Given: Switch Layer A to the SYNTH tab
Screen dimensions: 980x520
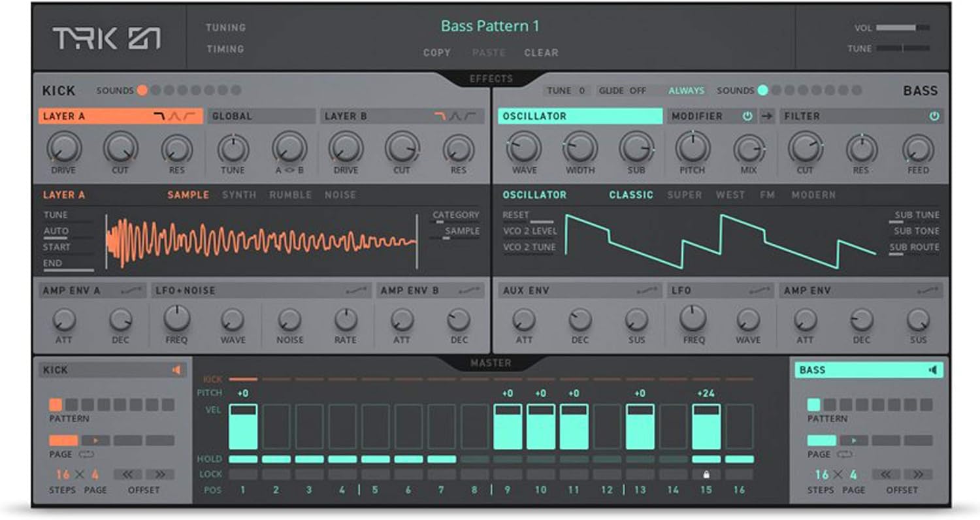Looking at the screenshot, I should click(x=238, y=194).
